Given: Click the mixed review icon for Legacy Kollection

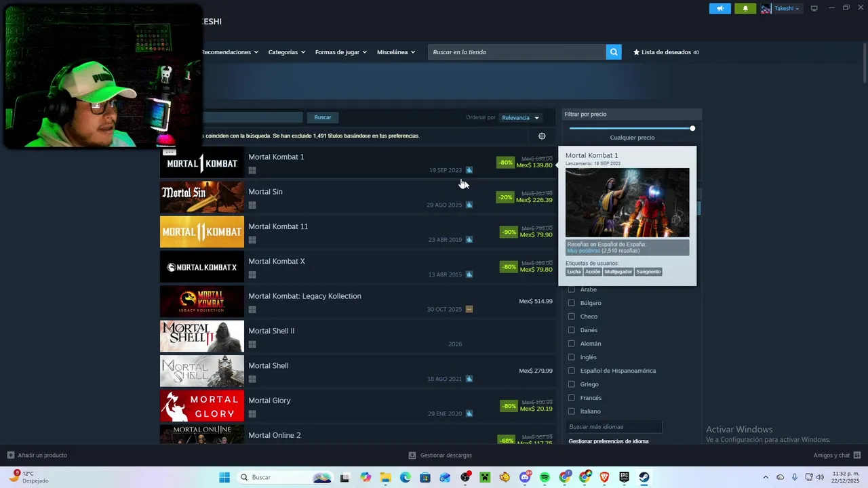Looking at the screenshot, I should click(x=469, y=309).
